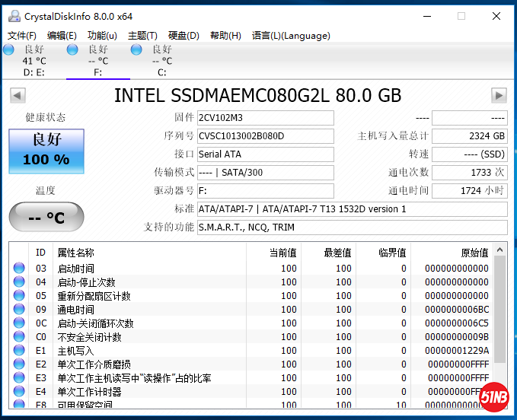The image size is (517, 420).
Task: Open the 语言(L)(Language) menu
Action: coord(291,36)
